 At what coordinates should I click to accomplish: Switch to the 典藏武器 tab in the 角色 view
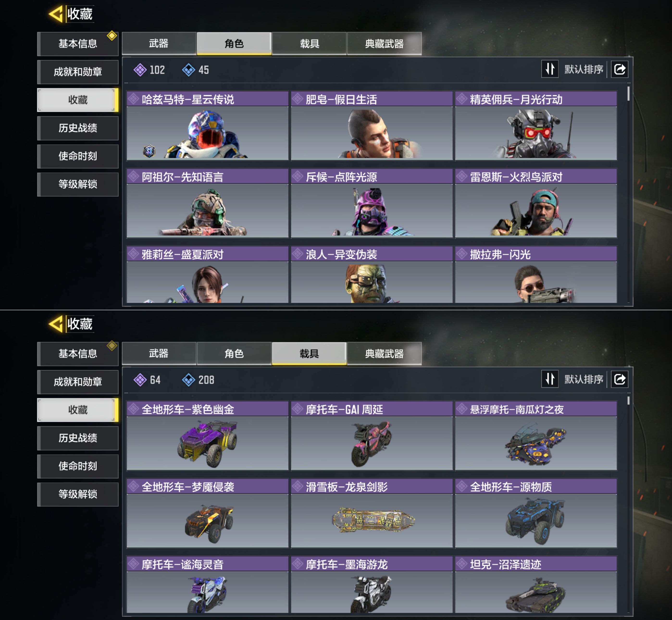point(384,43)
